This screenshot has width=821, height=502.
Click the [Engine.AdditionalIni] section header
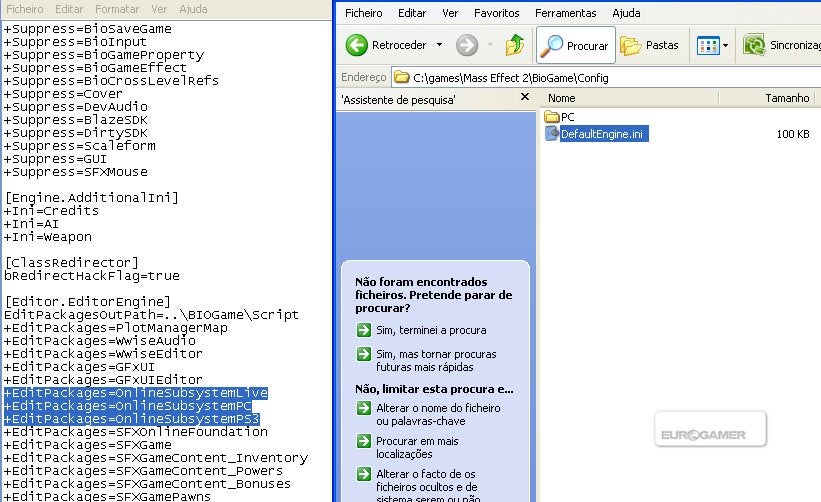pos(92,198)
